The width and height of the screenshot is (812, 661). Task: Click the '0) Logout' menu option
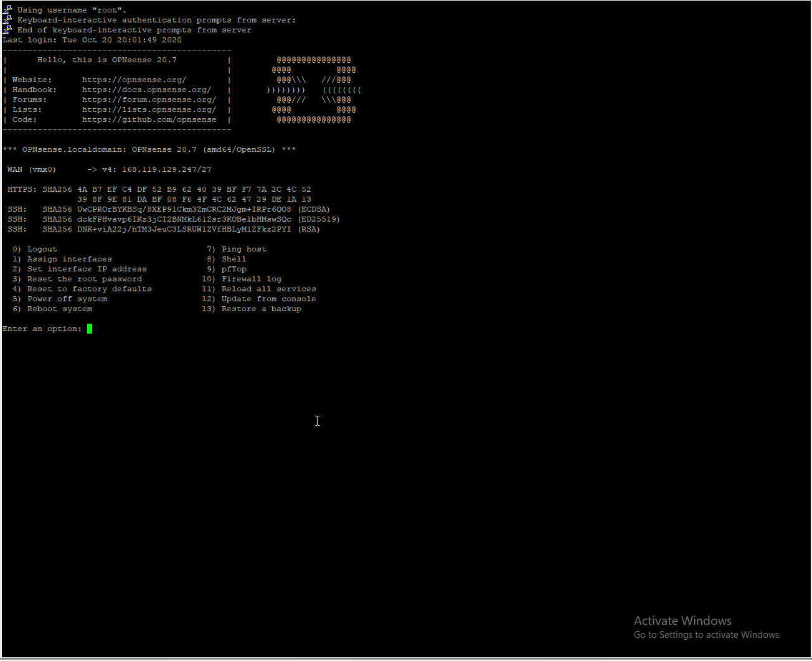(35, 249)
